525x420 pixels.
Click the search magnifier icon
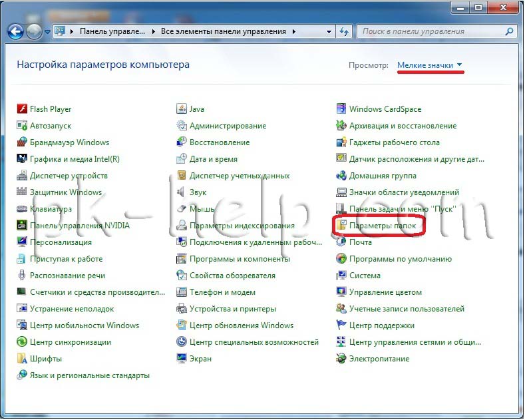509,32
